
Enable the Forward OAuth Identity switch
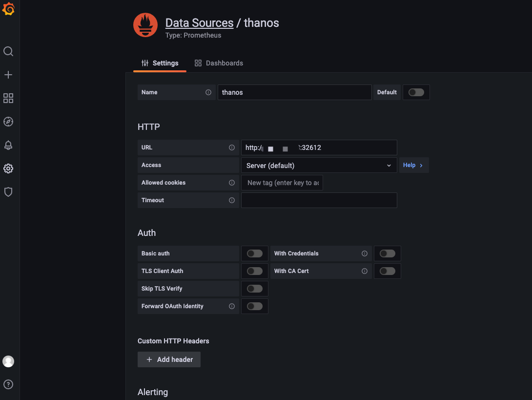coord(255,306)
